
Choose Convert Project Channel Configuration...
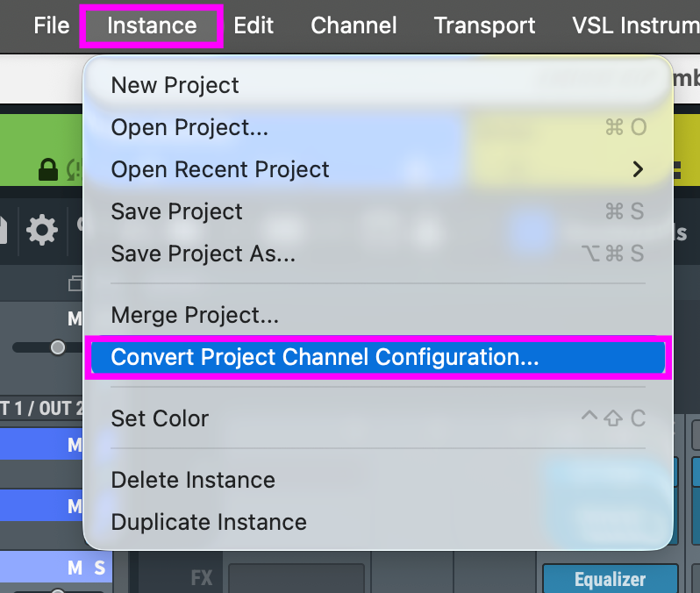point(325,357)
